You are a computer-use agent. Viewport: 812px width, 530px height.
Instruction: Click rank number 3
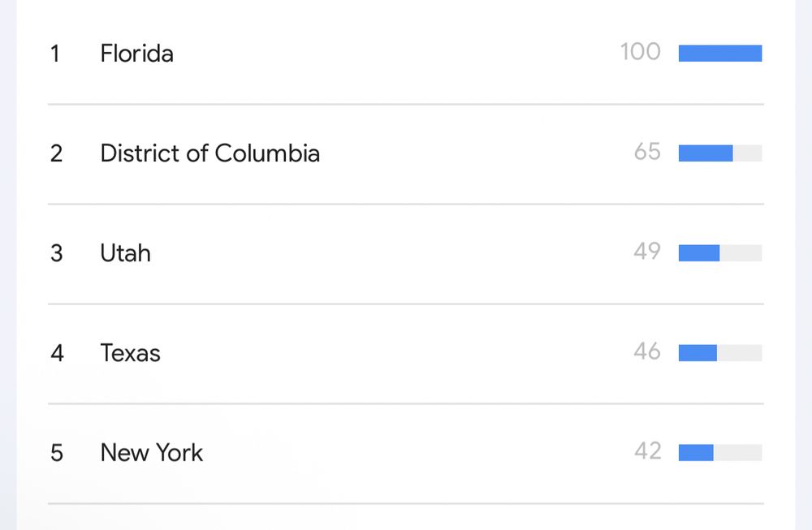coord(57,253)
